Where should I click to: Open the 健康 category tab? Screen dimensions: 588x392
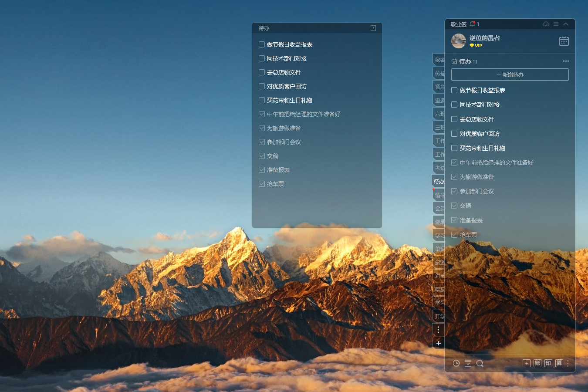[x=439, y=222]
